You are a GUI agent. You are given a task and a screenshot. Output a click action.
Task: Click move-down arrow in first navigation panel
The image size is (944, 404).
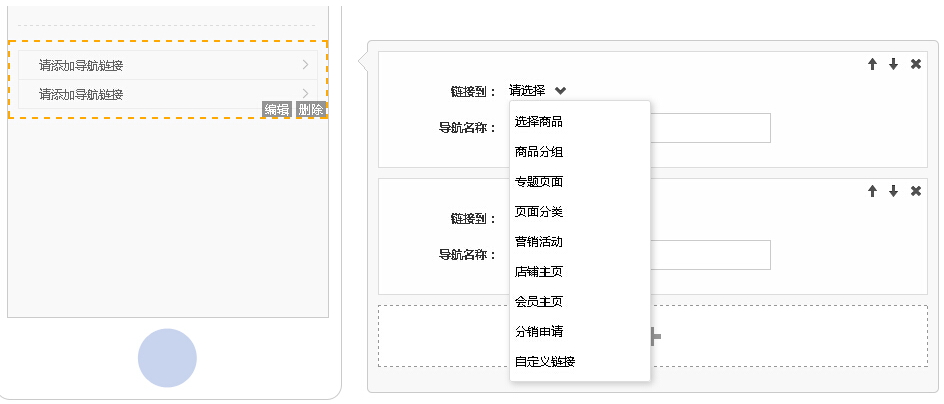(x=893, y=64)
